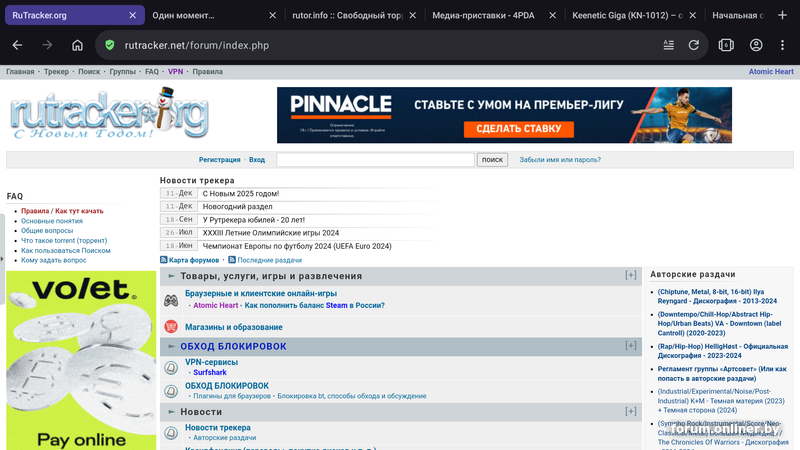Focus the site search input field
This screenshot has height=450, width=800.
coord(376,160)
